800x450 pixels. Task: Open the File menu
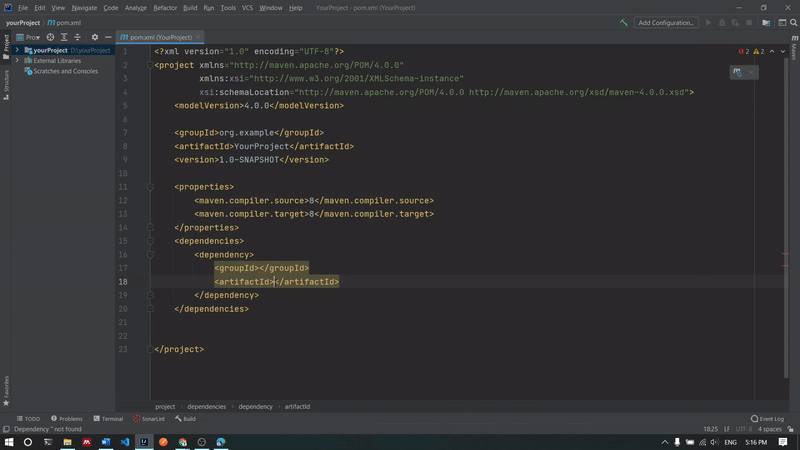pyautogui.click(x=23, y=8)
